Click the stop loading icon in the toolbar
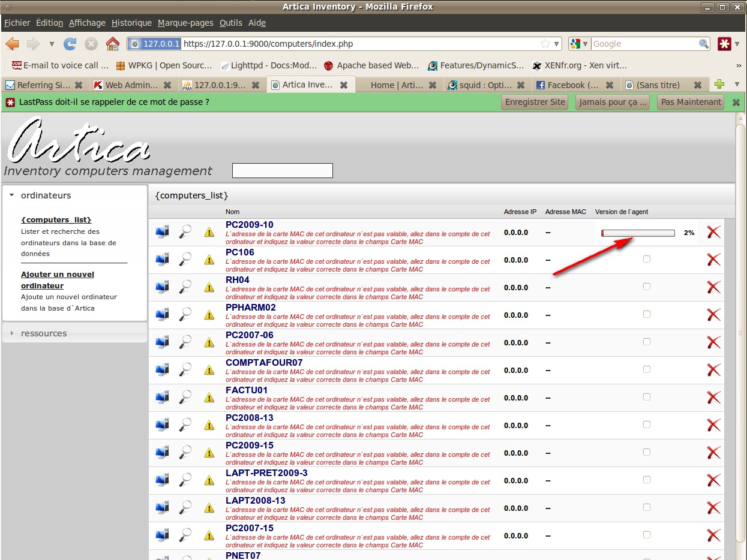 click(91, 44)
